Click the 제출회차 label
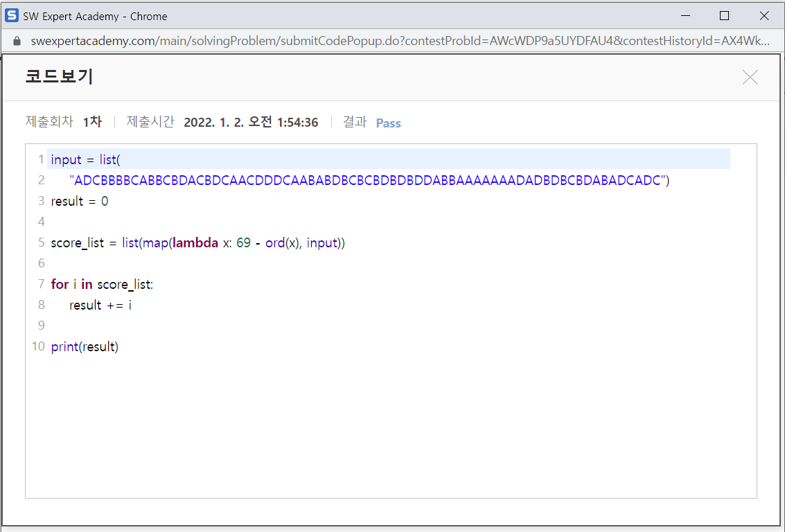 click(49, 122)
